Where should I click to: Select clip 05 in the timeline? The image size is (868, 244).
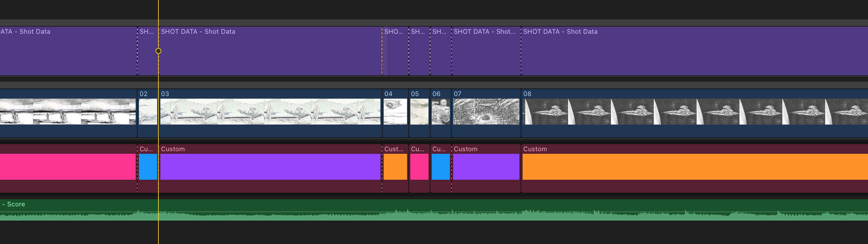pos(419,113)
